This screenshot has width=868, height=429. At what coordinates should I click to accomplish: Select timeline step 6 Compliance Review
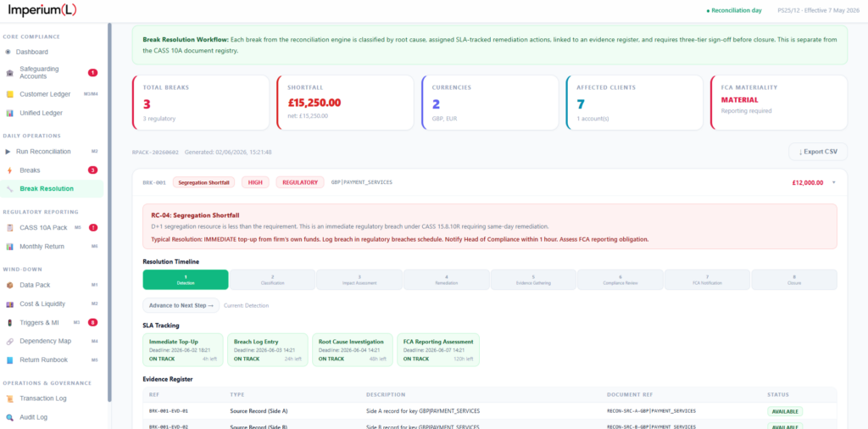(x=620, y=280)
